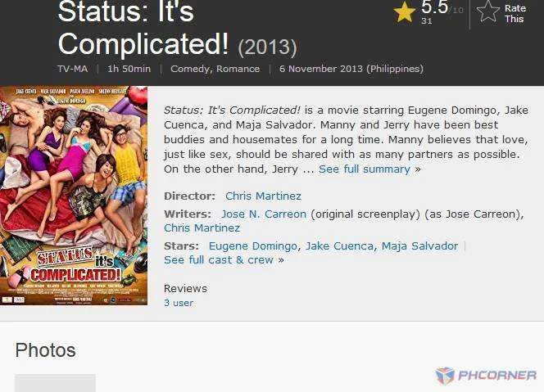Open the 3 user reviews link

(179, 303)
